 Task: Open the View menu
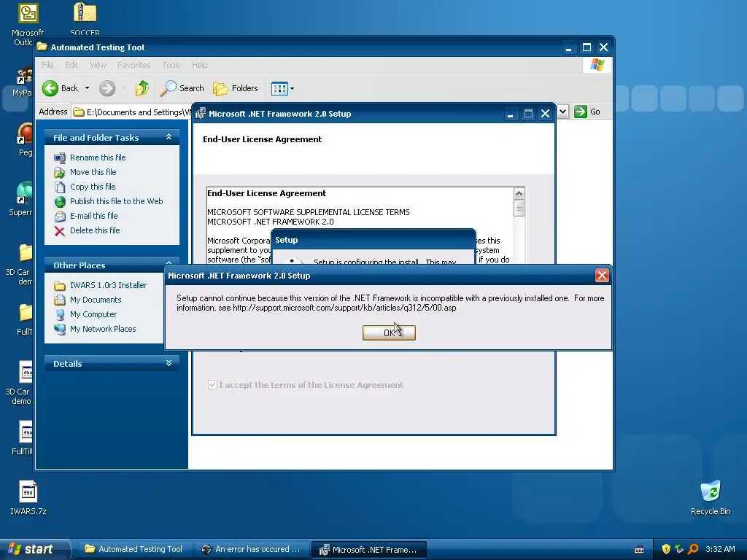pyautogui.click(x=98, y=65)
